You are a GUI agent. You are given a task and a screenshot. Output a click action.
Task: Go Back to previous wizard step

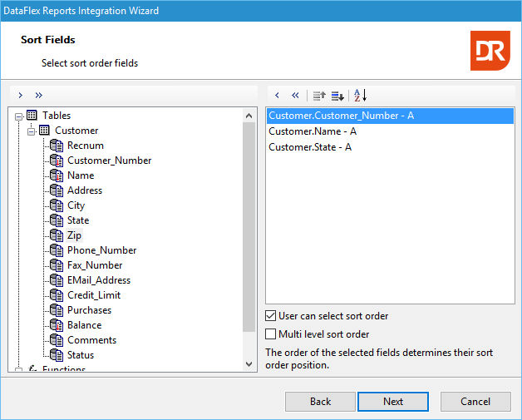coord(320,402)
